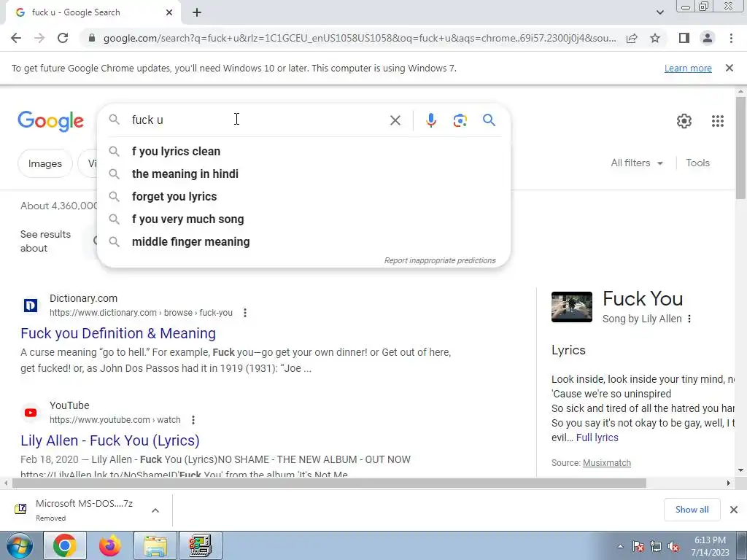This screenshot has height=560, width=747.
Task: Open Dictionary.com result options menu
Action: [x=245, y=313]
